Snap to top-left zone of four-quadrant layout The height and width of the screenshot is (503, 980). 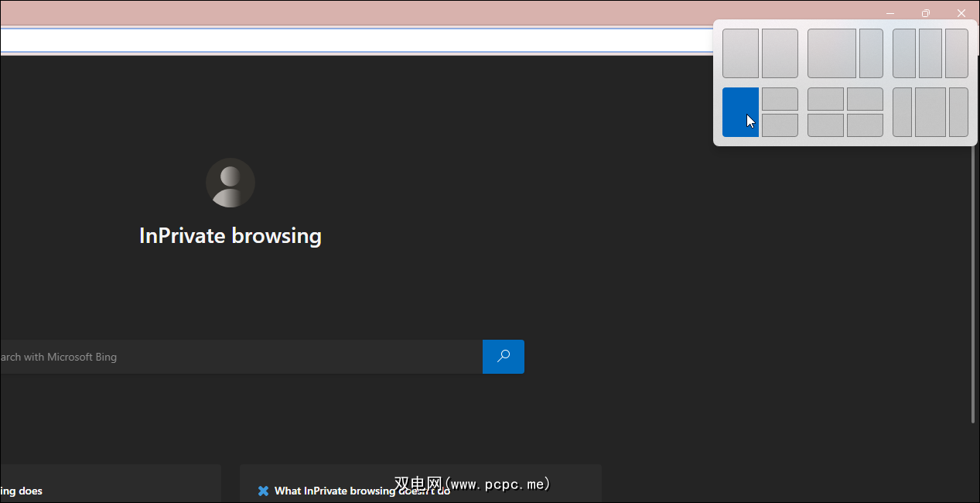click(825, 99)
